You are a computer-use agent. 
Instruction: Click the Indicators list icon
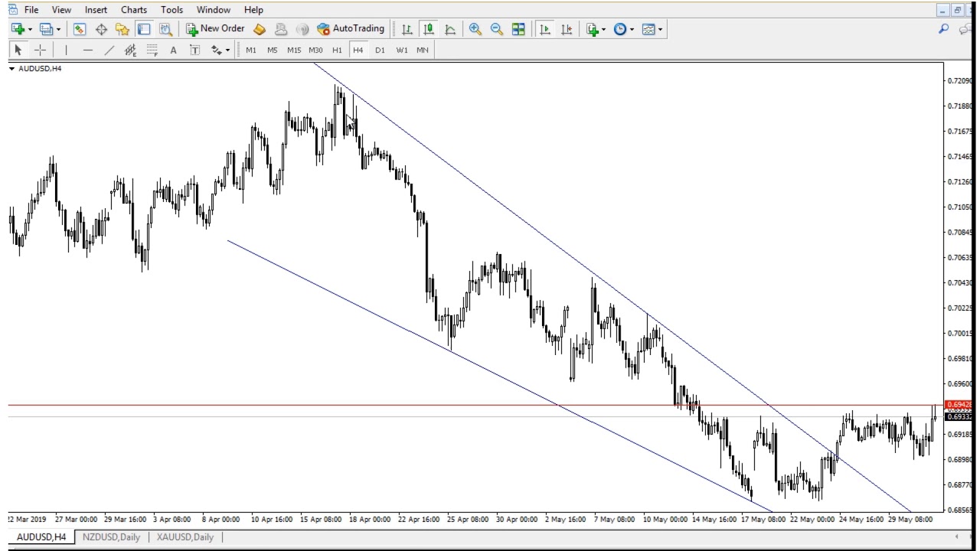point(592,29)
